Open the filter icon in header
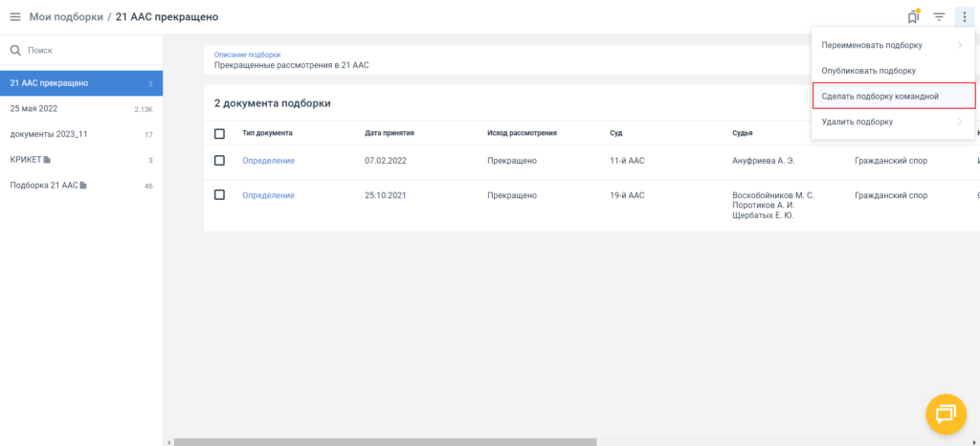 [x=939, y=17]
